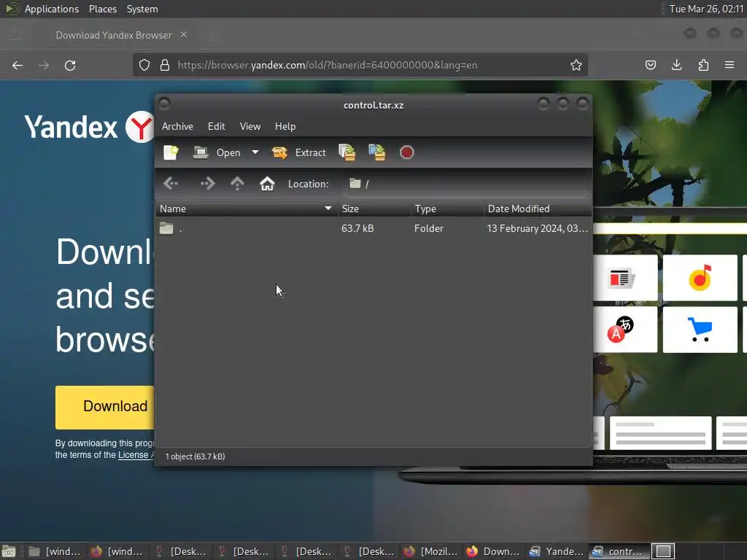
Task: Open tracking protection shield icon
Action: 144,65
